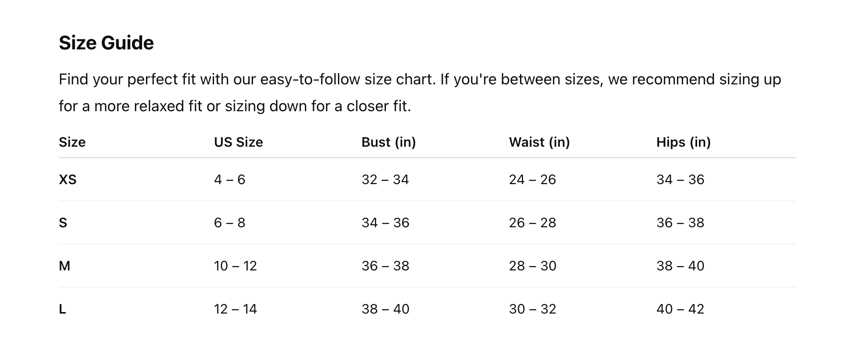Select the L waist 30 – 32 cell
Image resolution: width=868 pixels, height=350 pixels.
532,309
